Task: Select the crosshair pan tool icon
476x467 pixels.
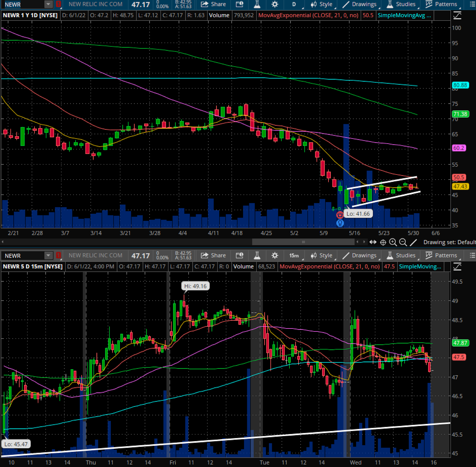Action: (x=383, y=242)
